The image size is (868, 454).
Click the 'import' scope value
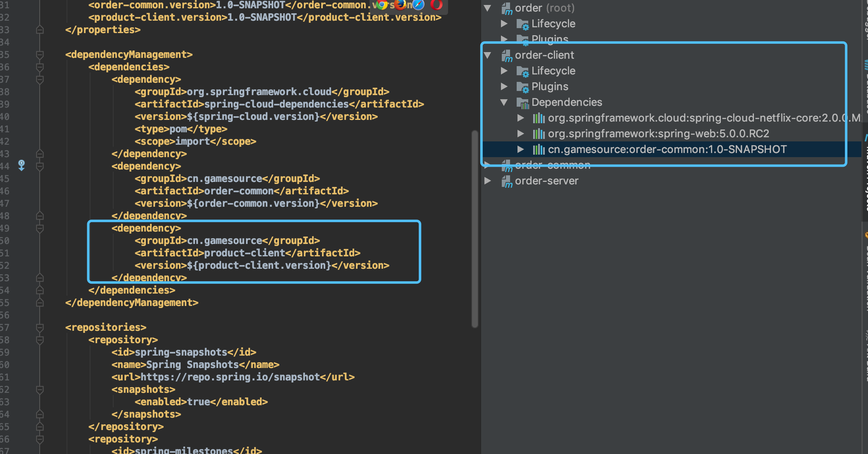click(193, 141)
